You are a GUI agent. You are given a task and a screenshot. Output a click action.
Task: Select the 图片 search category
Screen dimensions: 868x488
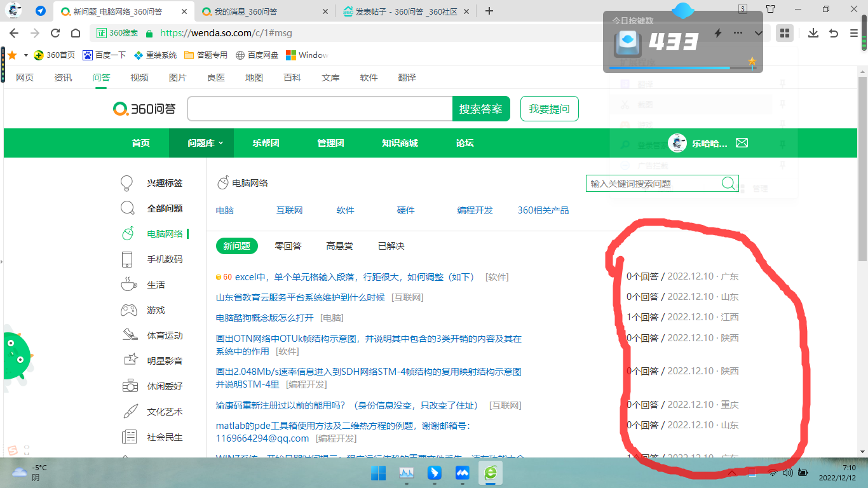[178, 78]
